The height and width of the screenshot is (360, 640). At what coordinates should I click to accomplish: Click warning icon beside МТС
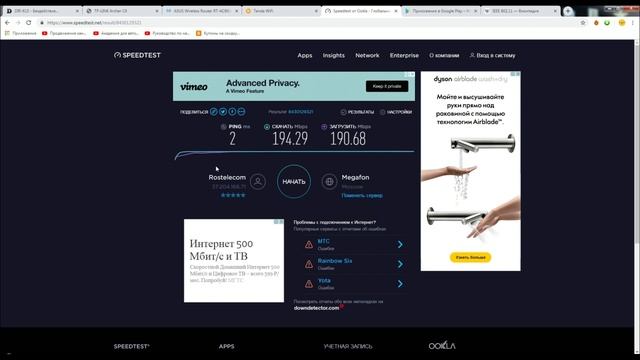tap(309, 244)
